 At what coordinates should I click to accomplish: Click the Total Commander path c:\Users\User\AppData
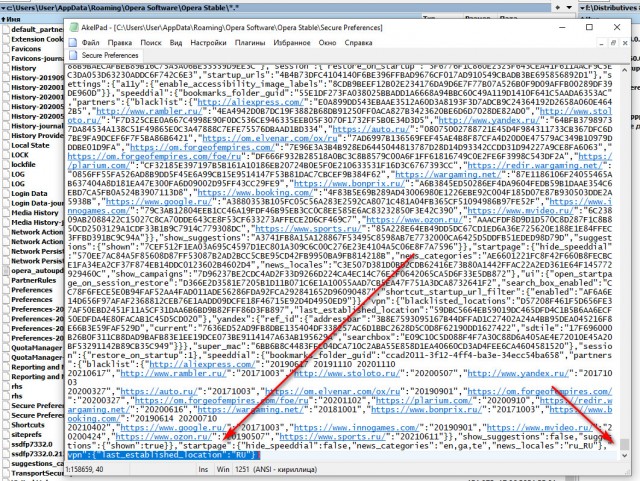point(122,8)
